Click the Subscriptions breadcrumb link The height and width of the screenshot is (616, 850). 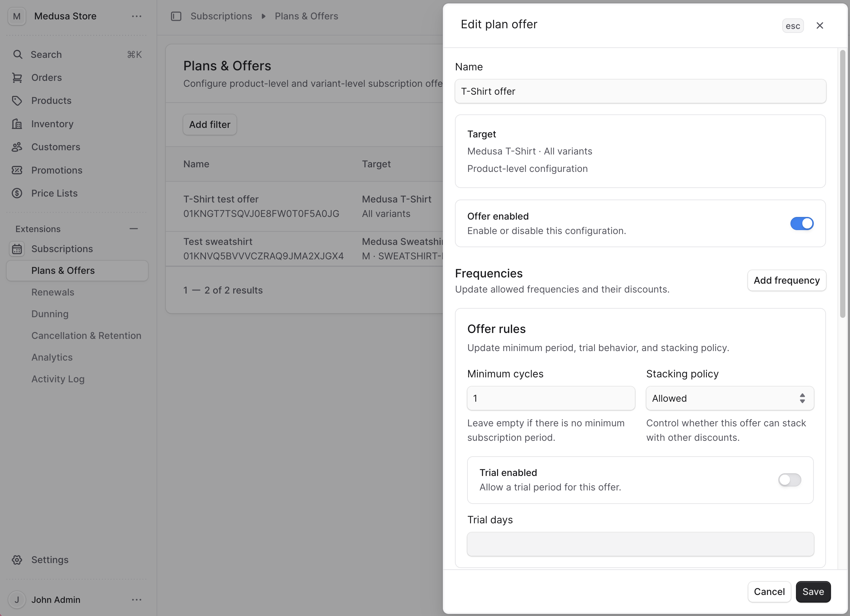221,16
